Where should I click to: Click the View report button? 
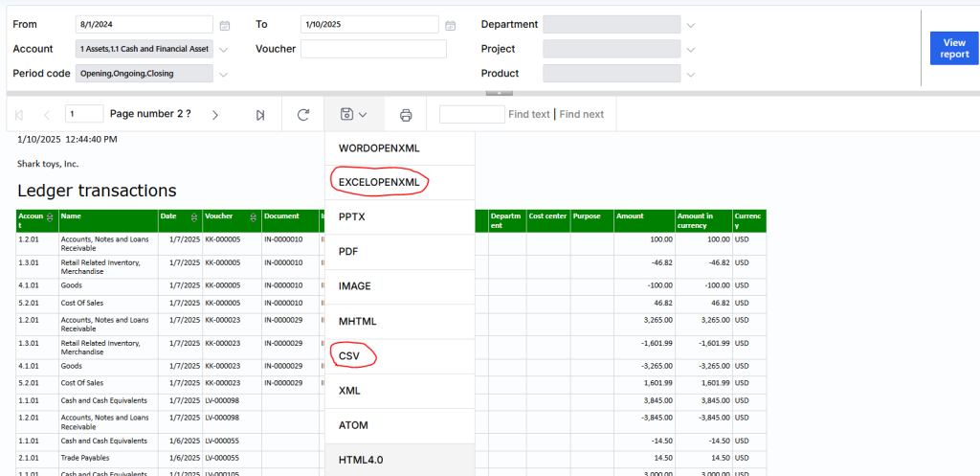[x=953, y=49]
